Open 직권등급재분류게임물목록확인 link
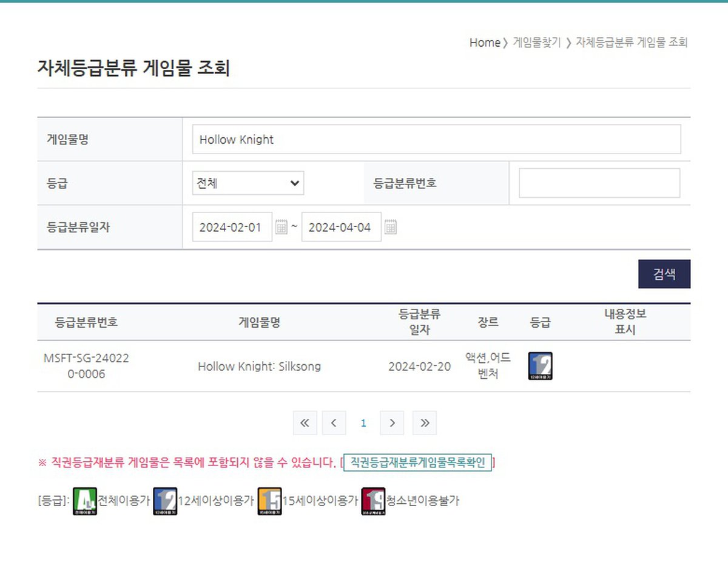 coord(418,462)
